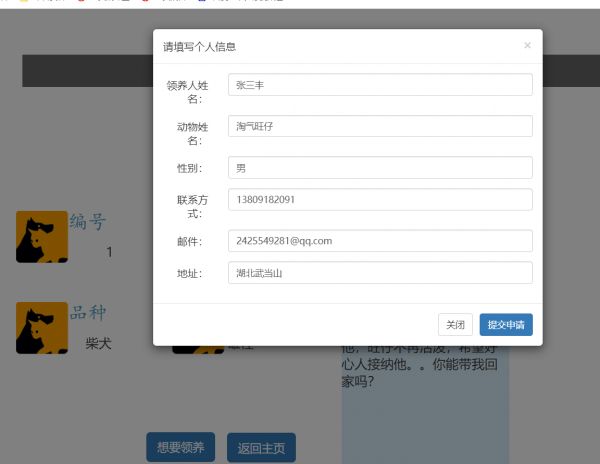Click the 动物姓名 input field
Viewport: 600px width, 464px height.
[x=380, y=126]
